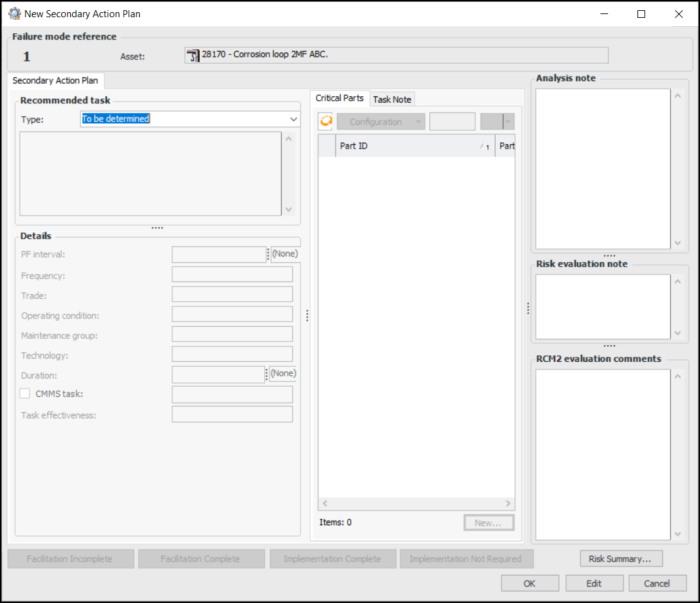
Task: Click the Critical Parts horizontal scrollbar right arrow
Action: tap(508, 503)
